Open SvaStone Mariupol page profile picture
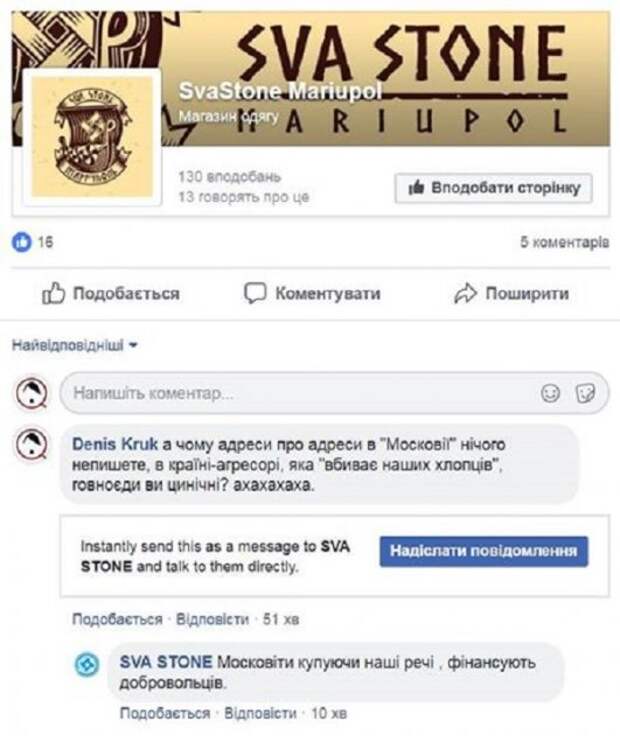 point(92,137)
